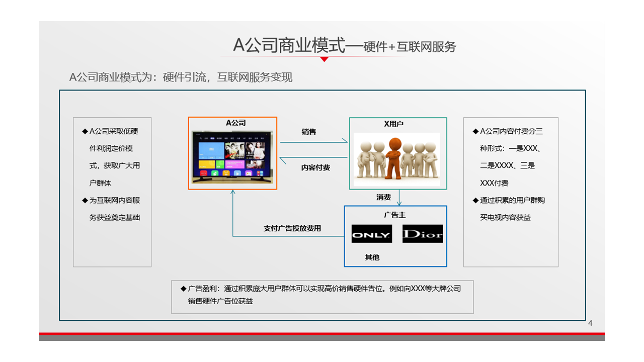Select right text box about 内容付费分三种形式
This screenshot has width=644, height=362.
coord(510,192)
